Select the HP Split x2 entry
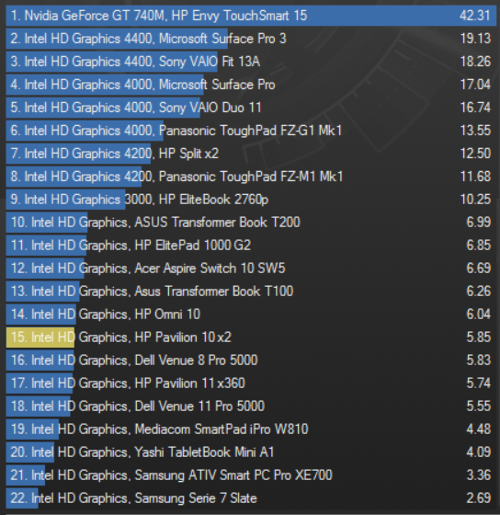This screenshot has height=515, width=500. tap(251, 153)
